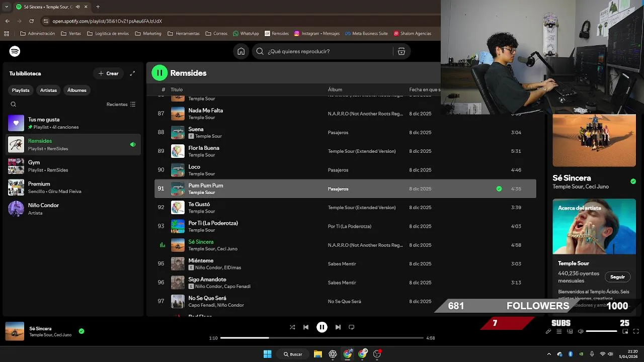Toggle saved checkmark for Pum Pum Pum
644x362 pixels.
click(499, 189)
